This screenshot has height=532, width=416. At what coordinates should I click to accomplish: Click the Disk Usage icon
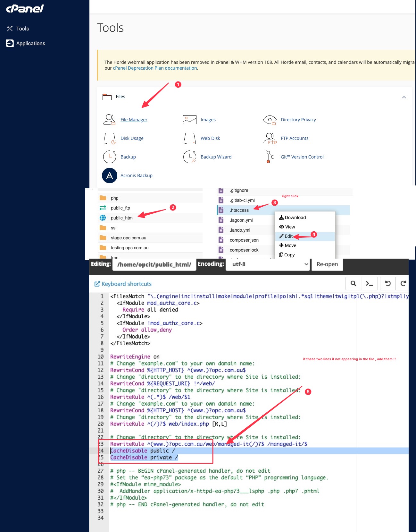point(109,138)
